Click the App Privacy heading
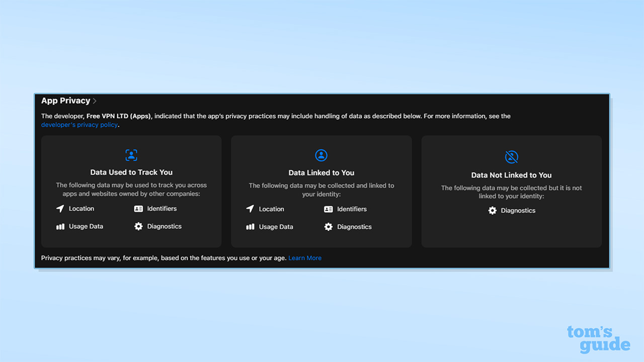Viewport: 644px width, 362px height. (x=65, y=101)
